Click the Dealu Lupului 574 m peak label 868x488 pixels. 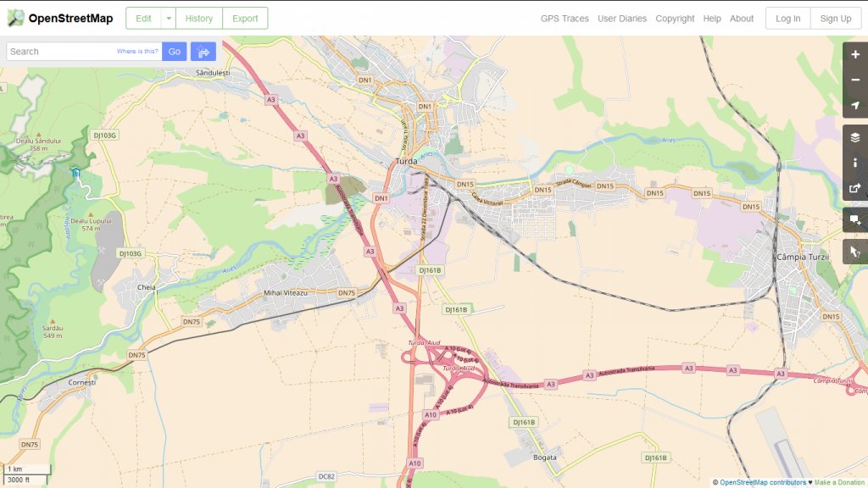[91, 224]
